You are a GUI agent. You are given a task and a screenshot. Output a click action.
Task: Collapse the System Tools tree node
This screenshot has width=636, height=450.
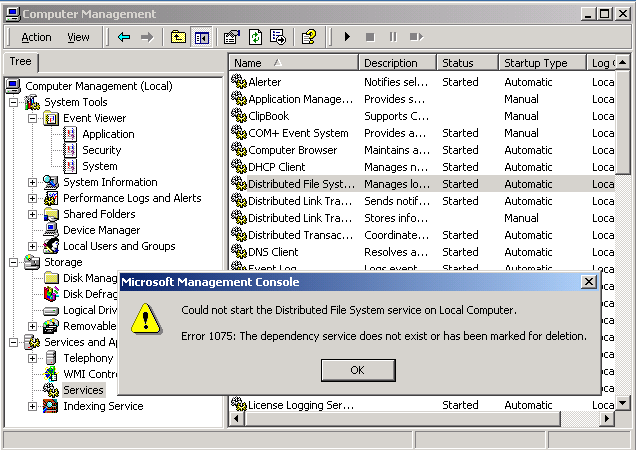tap(13, 102)
